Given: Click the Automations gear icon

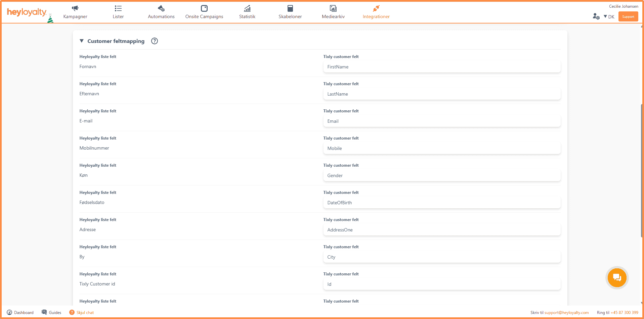Looking at the screenshot, I should 161,8.
